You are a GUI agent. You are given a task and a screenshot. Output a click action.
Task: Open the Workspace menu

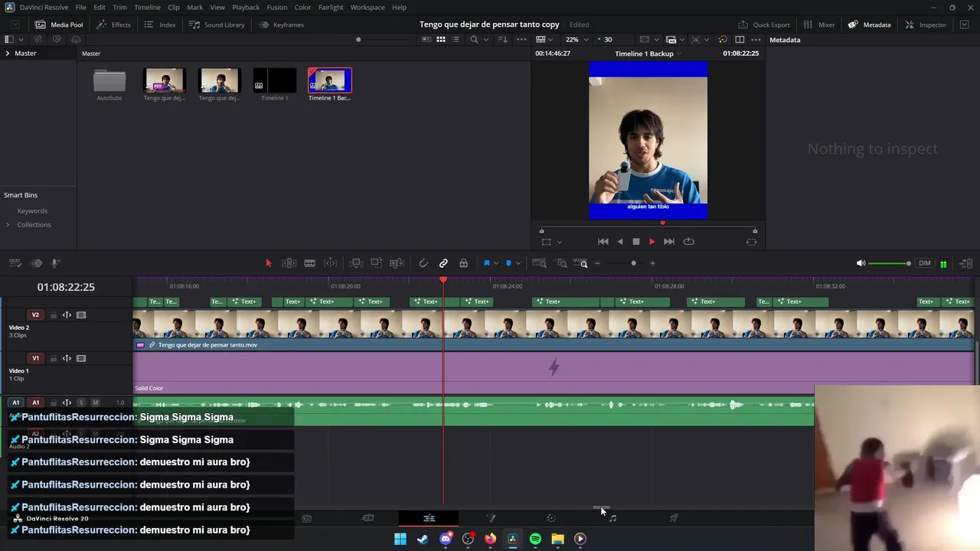pyautogui.click(x=367, y=7)
